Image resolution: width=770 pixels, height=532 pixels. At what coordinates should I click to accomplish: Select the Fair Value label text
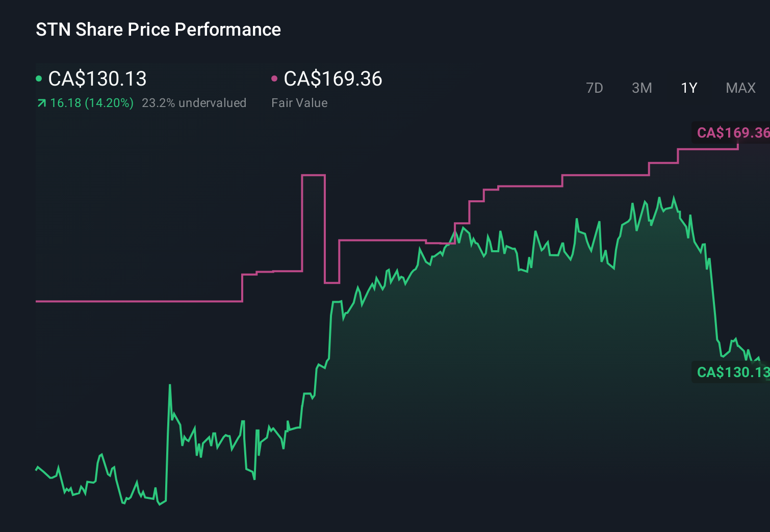(300, 103)
